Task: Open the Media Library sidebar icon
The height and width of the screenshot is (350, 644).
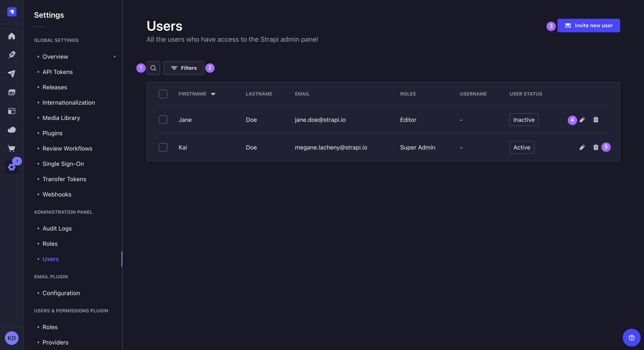Action: pos(11,92)
